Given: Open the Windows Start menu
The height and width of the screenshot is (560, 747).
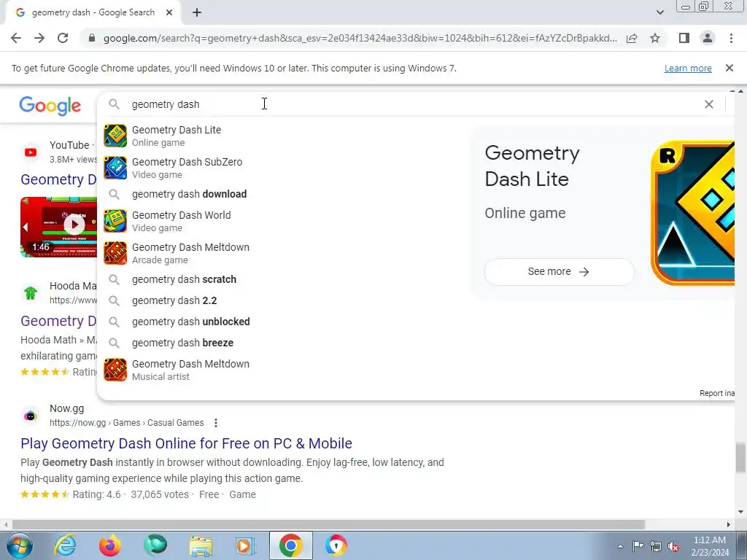Looking at the screenshot, I should click(20, 545).
